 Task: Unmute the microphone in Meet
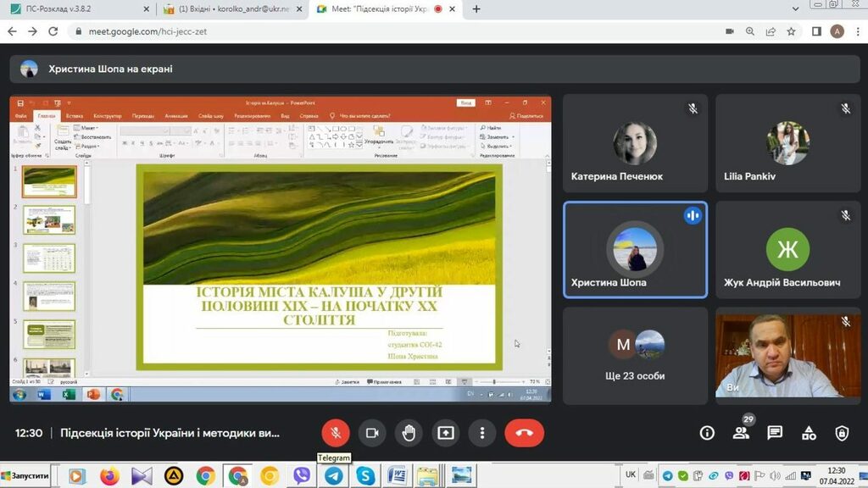click(336, 433)
